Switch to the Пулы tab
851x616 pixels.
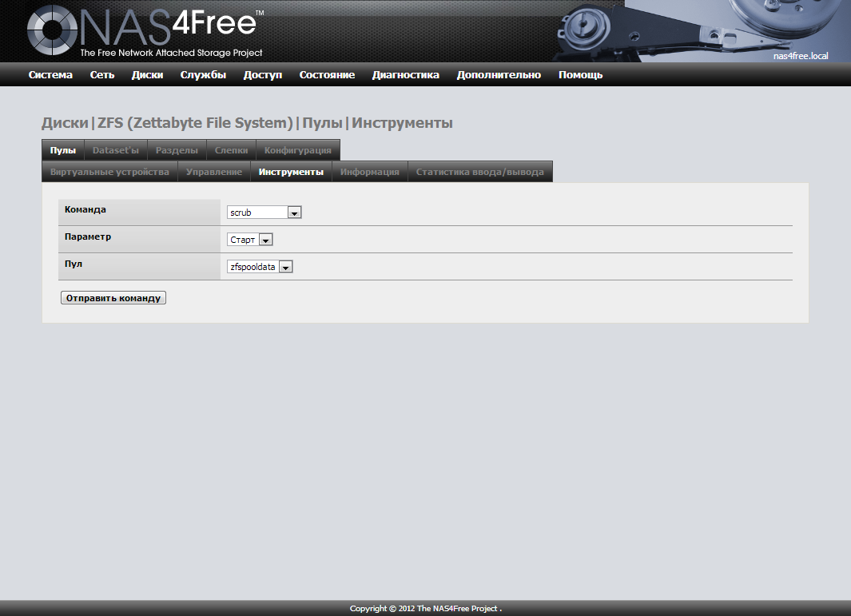pyautogui.click(x=63, y=150)
